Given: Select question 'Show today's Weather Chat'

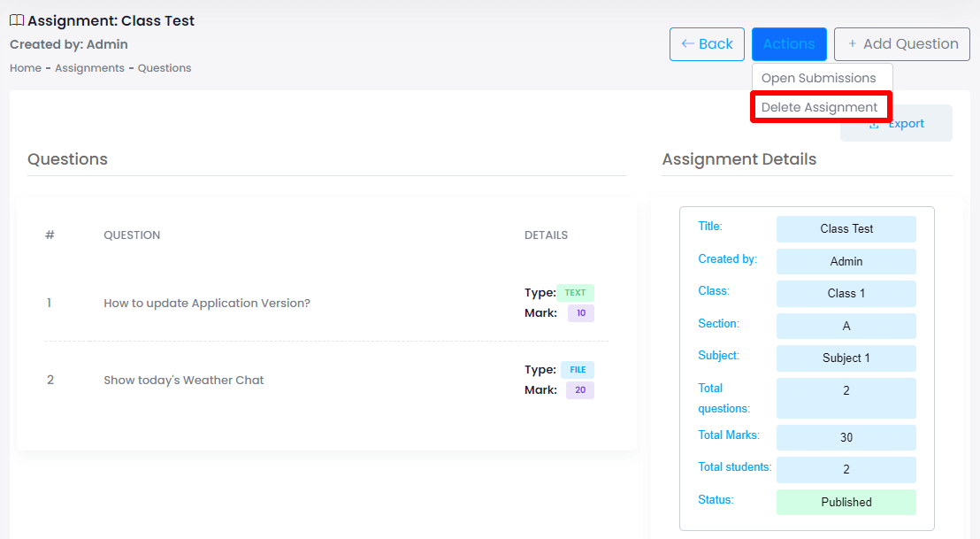Looking at the screenshot, I should coord(184,380).
